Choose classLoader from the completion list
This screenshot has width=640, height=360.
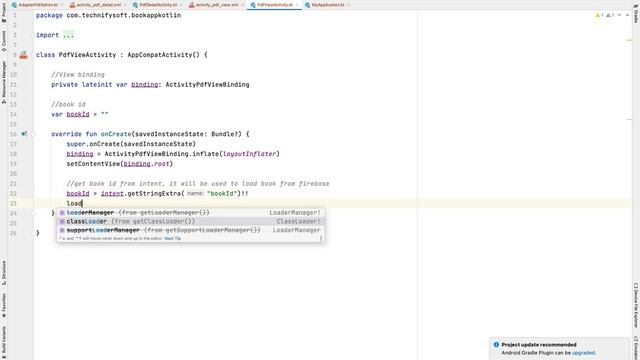191,221
